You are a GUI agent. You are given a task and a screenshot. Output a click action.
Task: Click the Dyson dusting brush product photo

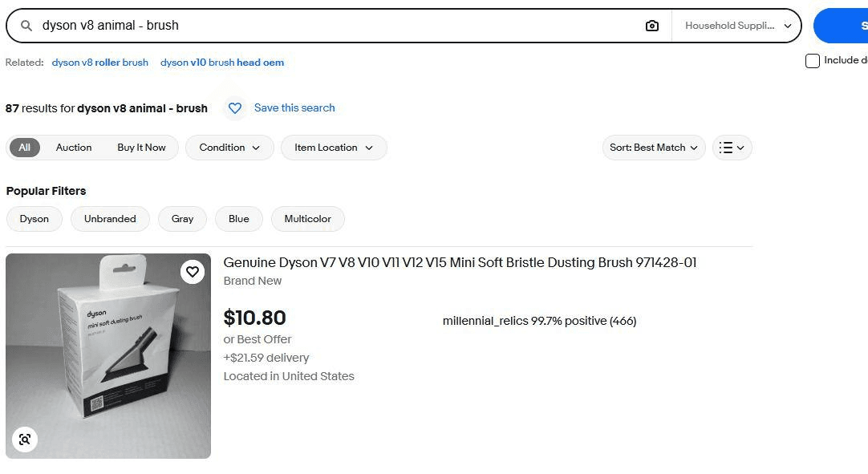(108, 356)
